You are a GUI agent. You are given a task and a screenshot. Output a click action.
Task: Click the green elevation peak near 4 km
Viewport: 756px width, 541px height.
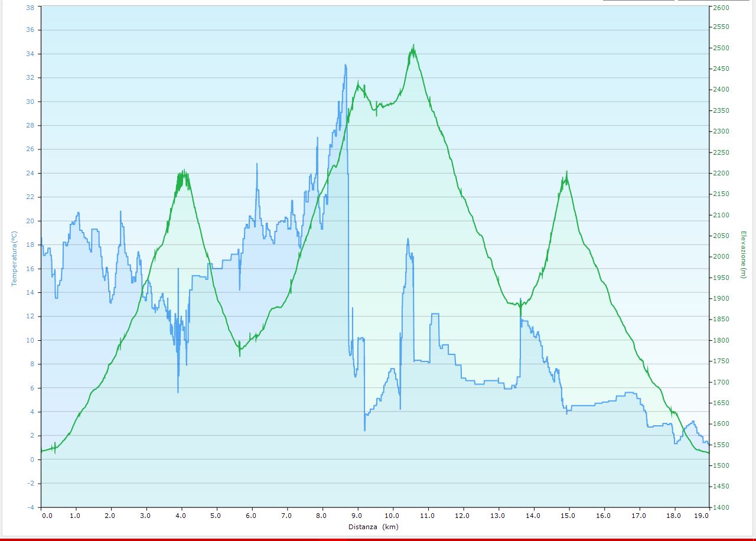(x=184, y=172)
